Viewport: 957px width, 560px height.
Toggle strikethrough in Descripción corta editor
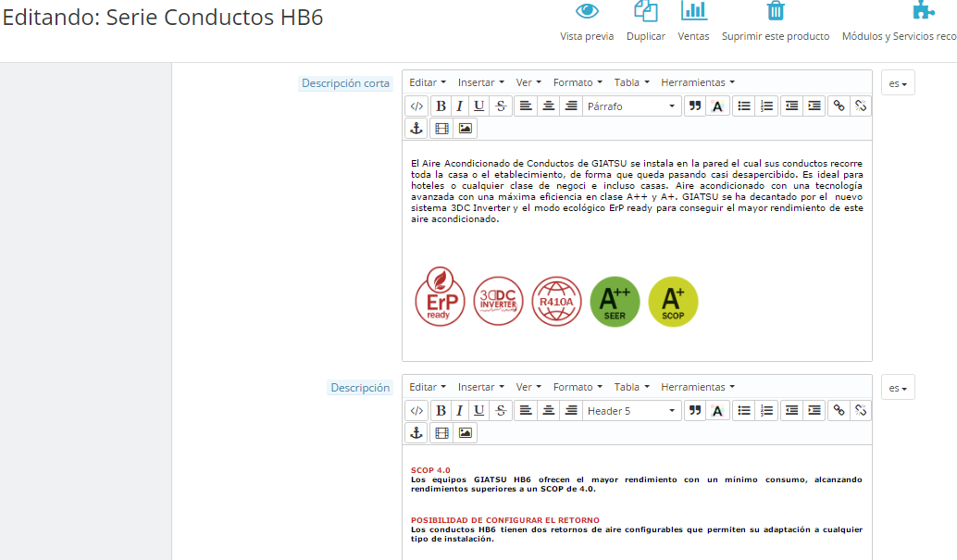[x=501, y=106]
